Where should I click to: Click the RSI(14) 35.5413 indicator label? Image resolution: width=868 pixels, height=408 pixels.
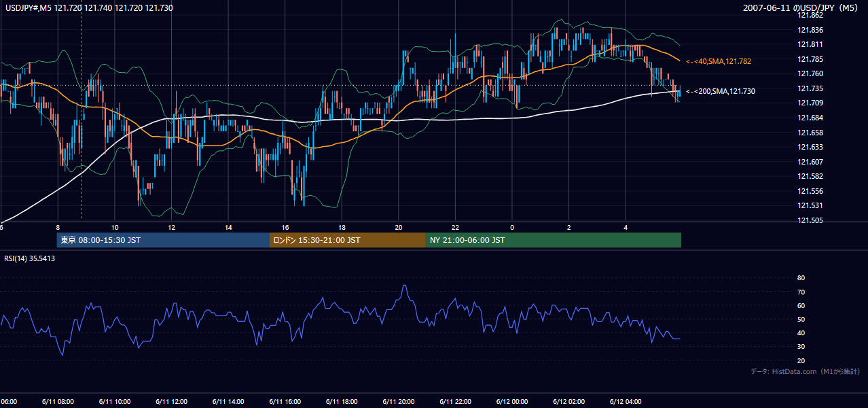click(x=30, y=258)
